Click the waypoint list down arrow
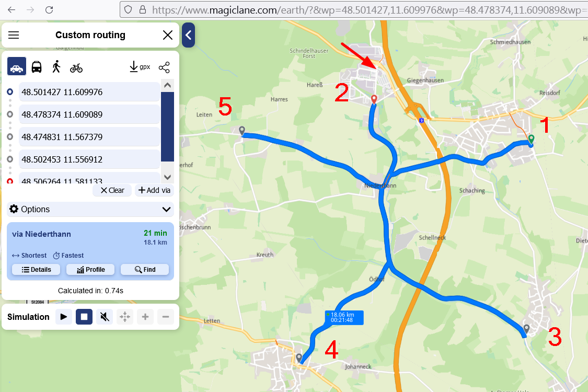This screenshot has height=392, width=588. [168, 177]
